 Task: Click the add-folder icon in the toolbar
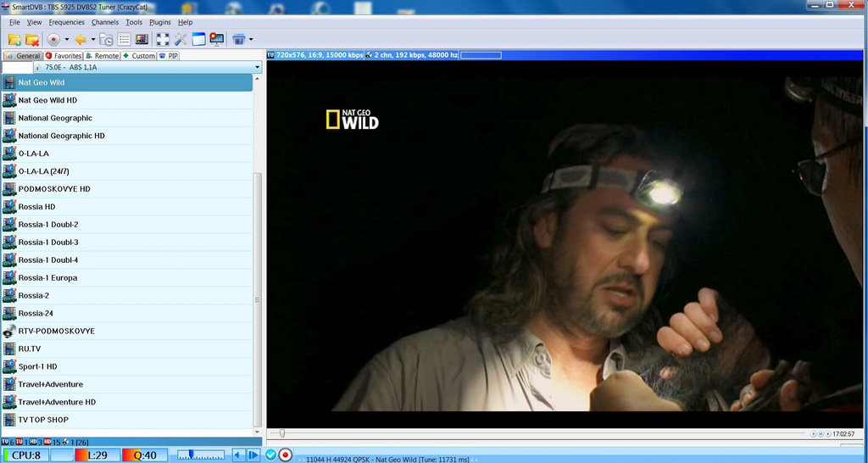15,39
